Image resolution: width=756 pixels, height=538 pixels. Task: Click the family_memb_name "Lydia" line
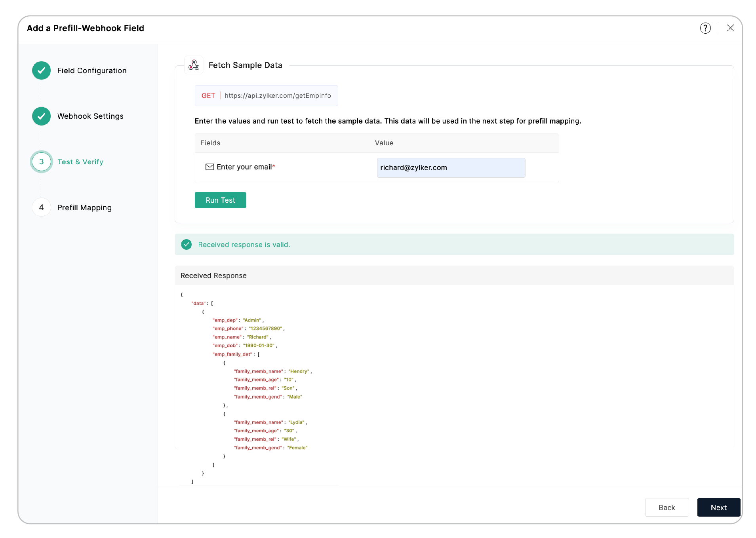(x=270, y=422)
